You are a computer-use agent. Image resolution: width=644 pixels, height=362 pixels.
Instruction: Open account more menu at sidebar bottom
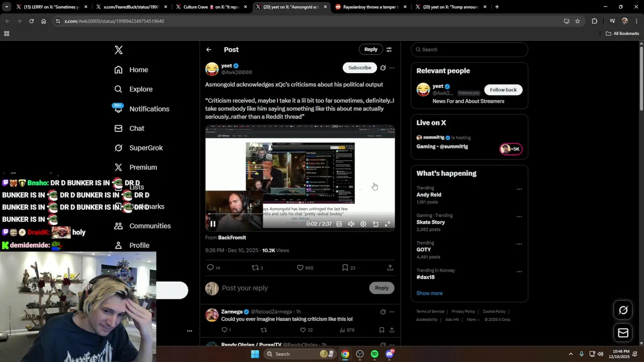pyautogui.click(x=190, y=331)
